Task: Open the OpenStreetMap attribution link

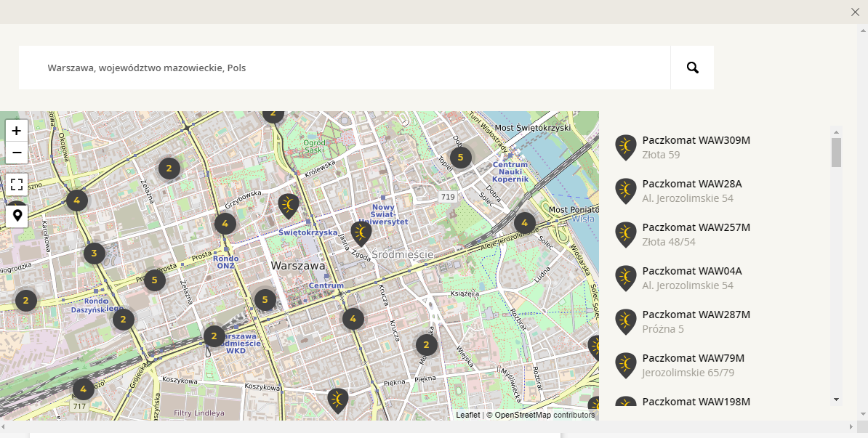Action: pyautogui.click(x=523, y=415)
